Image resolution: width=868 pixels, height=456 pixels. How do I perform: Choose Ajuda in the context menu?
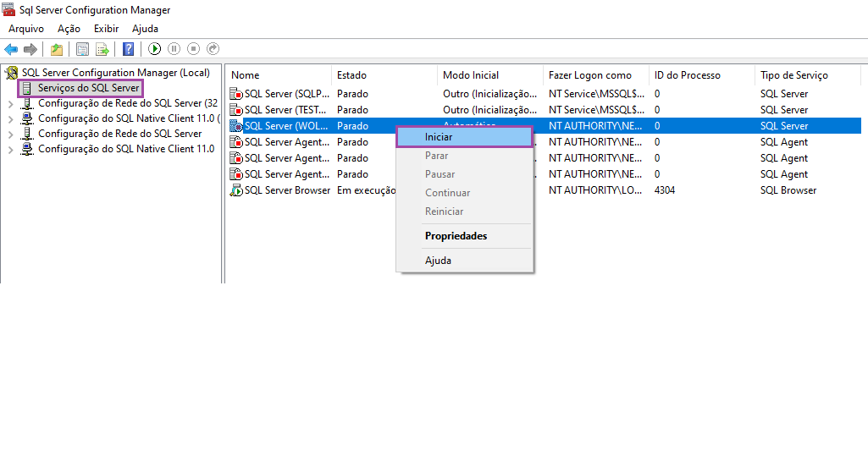tap(464, 261)
